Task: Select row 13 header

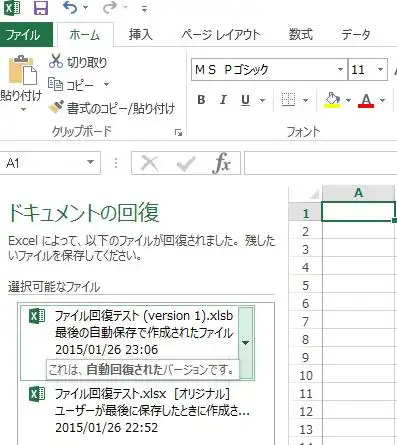Action: click(x=305, y=430)
